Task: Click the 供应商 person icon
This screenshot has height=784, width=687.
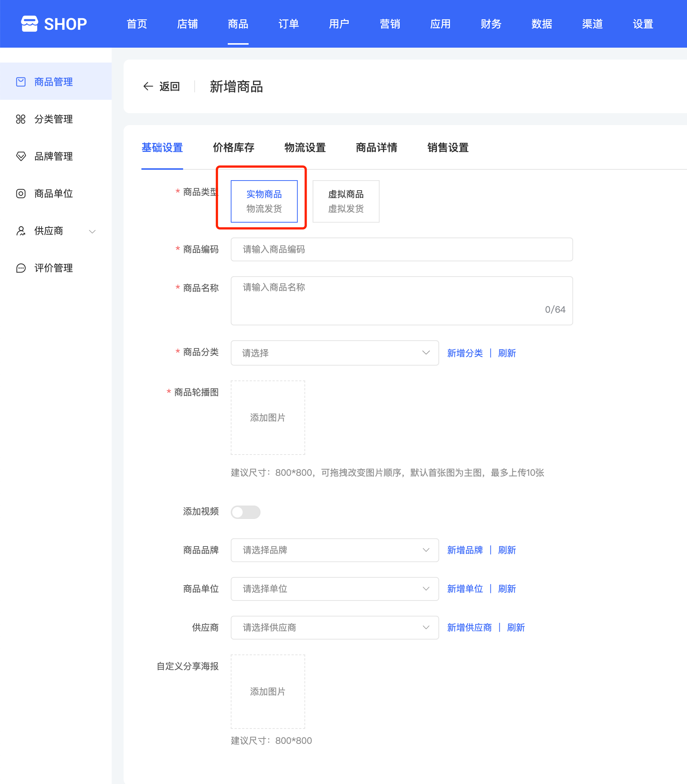Action: pyautogui.click(x=21, y=230)
